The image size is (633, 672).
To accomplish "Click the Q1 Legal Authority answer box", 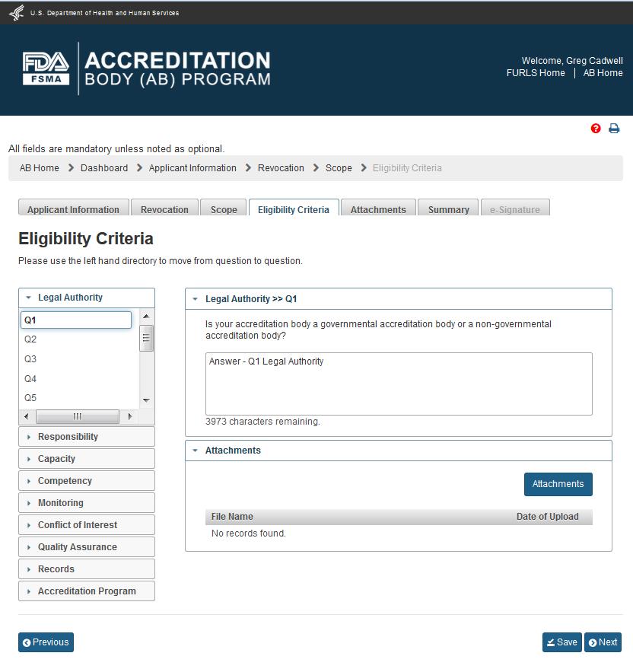I will [399, 384].
